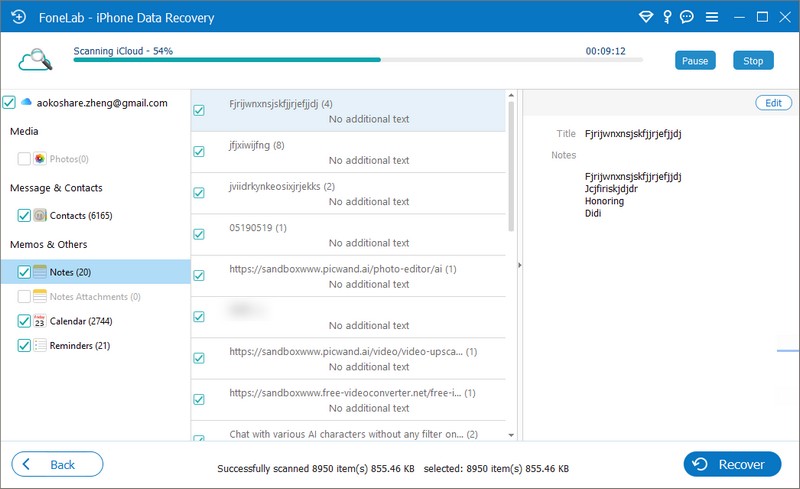Image resolution: width=800 pixels, height=489 pixels.
Task: Uncheck the picwand photo-editor/ai note checkbox
Action: pos(199,276)
